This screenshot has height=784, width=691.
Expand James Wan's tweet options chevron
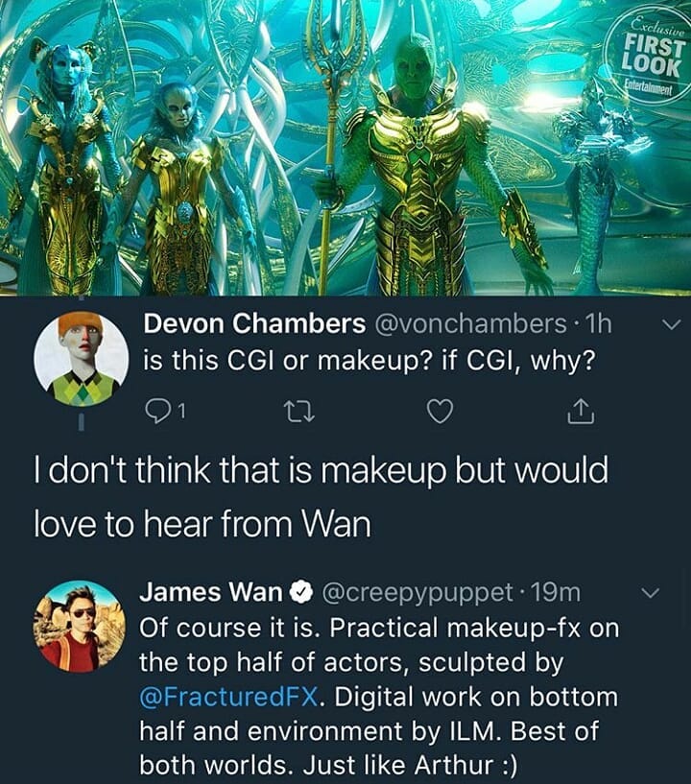pyautogui.click(x=650, y=594)
